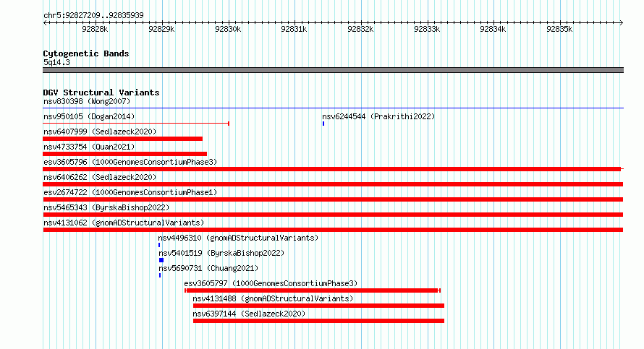This screenshot has height=349, width=644.
Task: Select the red nsv4733754 variant bar
Action: pyautogui.click(x=125, y=154)
